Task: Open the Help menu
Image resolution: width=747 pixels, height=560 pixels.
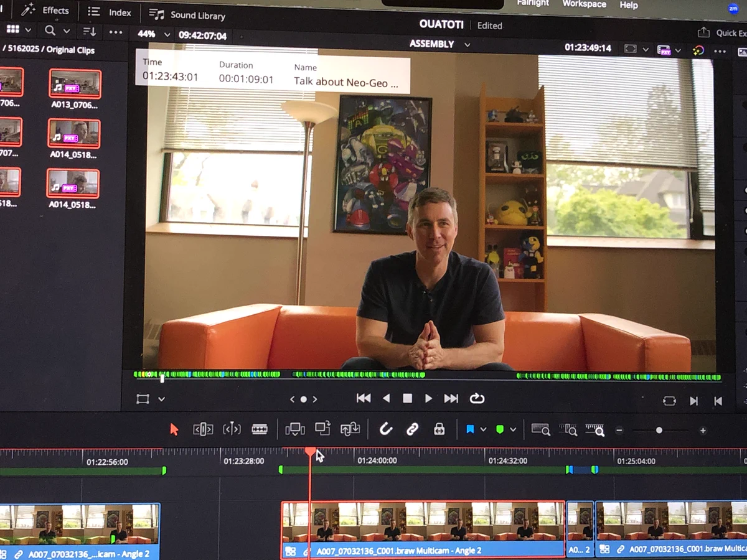Action: [x=629, y=5]
